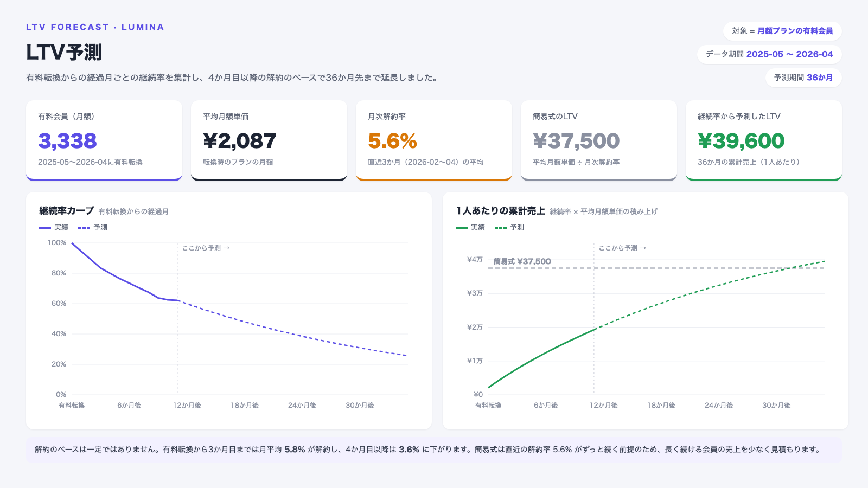The width and height of the screenshot is (868, 488).
Task: Click the 直近3か月（2026-02〜04）の平均 caption
Action: pyautogui.click(x=426, y=162)
